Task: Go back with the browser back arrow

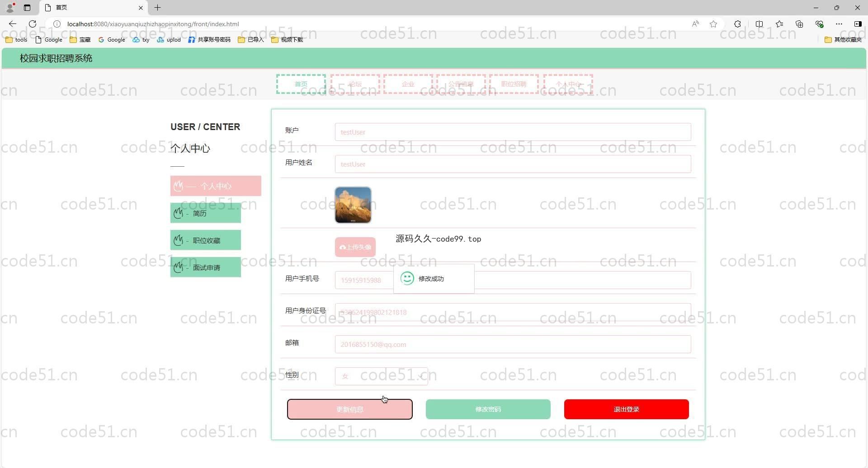Action: [12, 24]
